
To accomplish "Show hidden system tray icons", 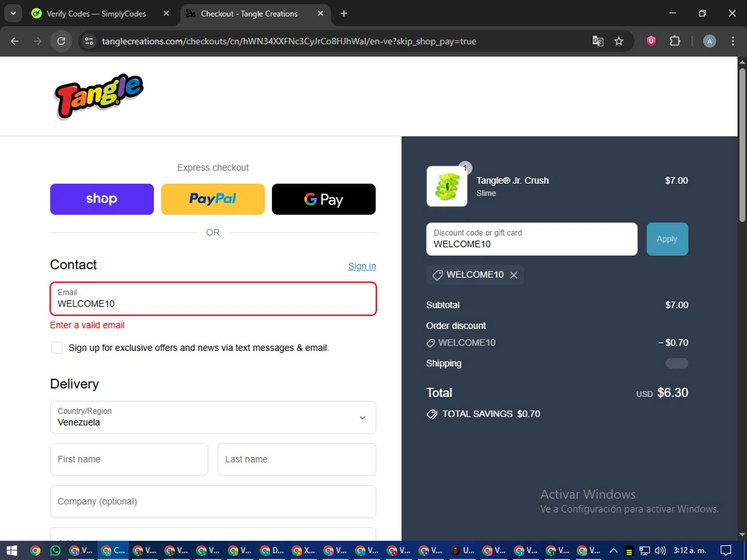I will (614, 551).
